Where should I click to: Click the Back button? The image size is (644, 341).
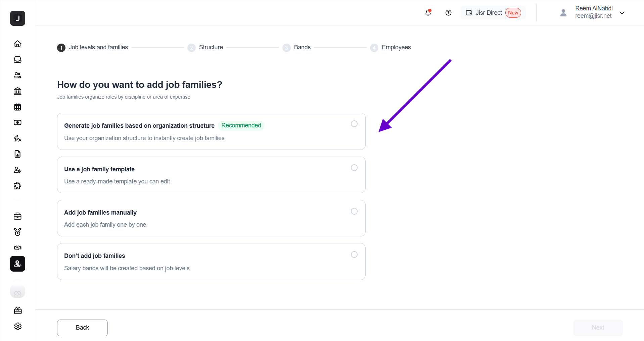pos(82,328)
